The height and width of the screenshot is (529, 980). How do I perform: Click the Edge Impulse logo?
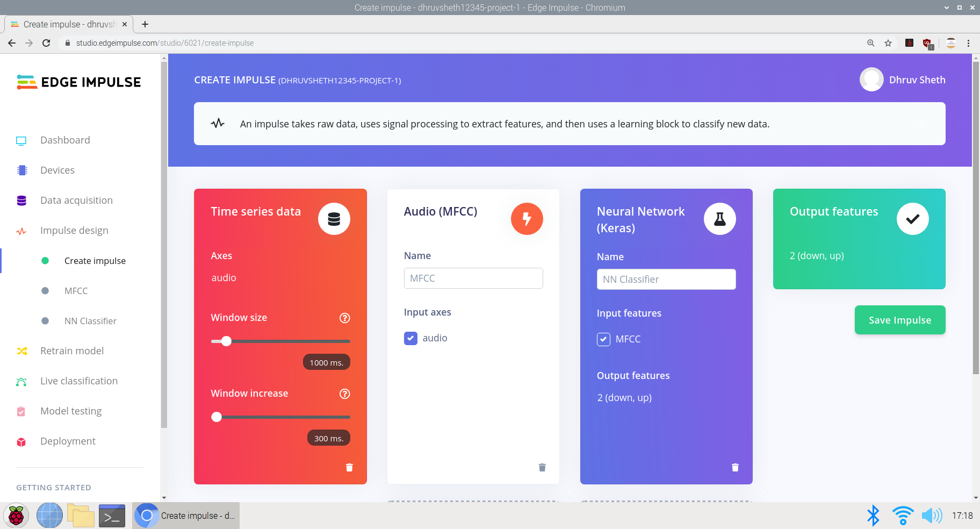tap(78, 82)
